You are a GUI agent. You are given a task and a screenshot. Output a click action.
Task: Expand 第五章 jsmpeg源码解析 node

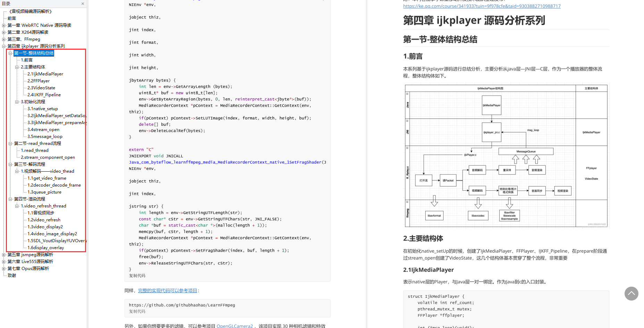click(x=4, y=255)
